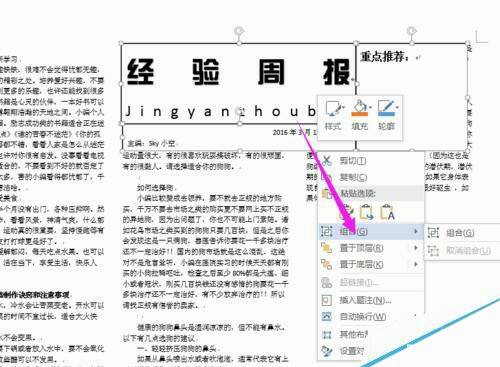Expand the 置于底层(K) submenu arrow

[416, 264]
